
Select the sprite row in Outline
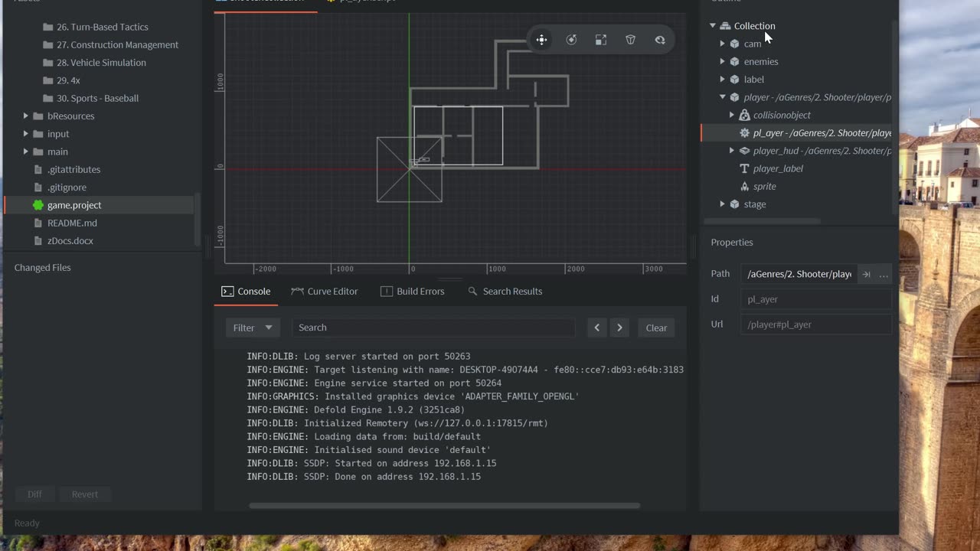(x=796, y=187)
